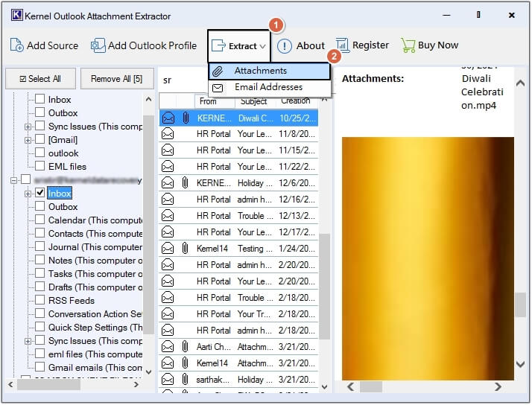The height and width of the screenshot is (405, 532).
Task: Click envelope icon of 11/8/20 email
Action: click(168, 134)
